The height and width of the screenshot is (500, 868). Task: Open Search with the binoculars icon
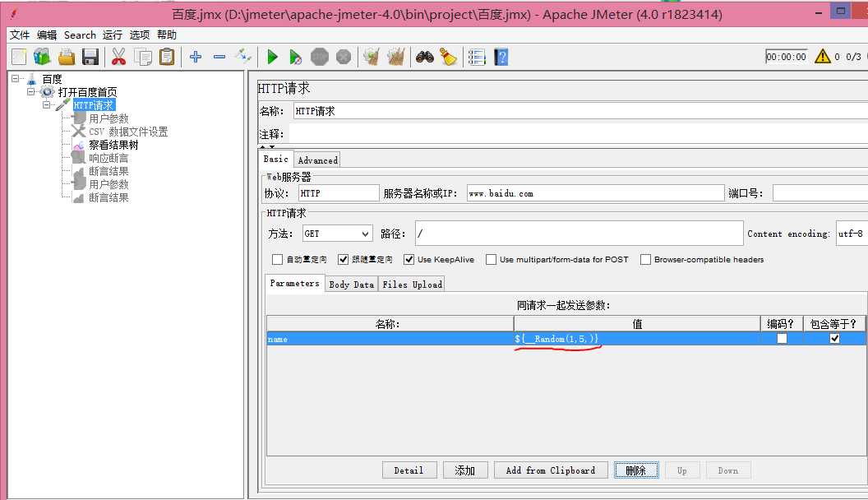425,57
